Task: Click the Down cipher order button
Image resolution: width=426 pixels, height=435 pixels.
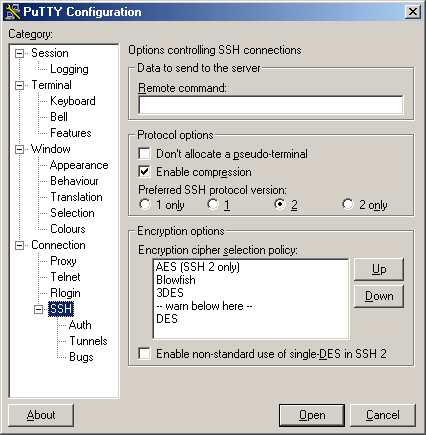Action: pos(379,296)
